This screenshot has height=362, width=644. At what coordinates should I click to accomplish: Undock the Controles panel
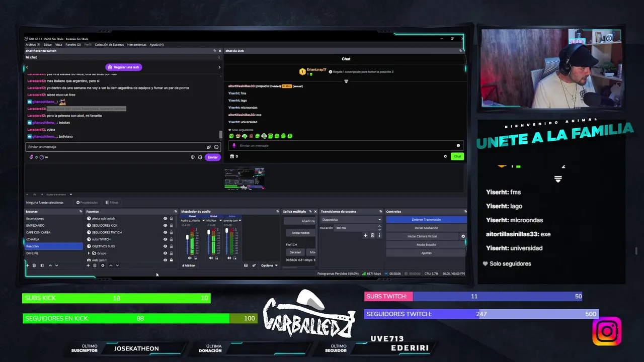[x=465, y=212]
